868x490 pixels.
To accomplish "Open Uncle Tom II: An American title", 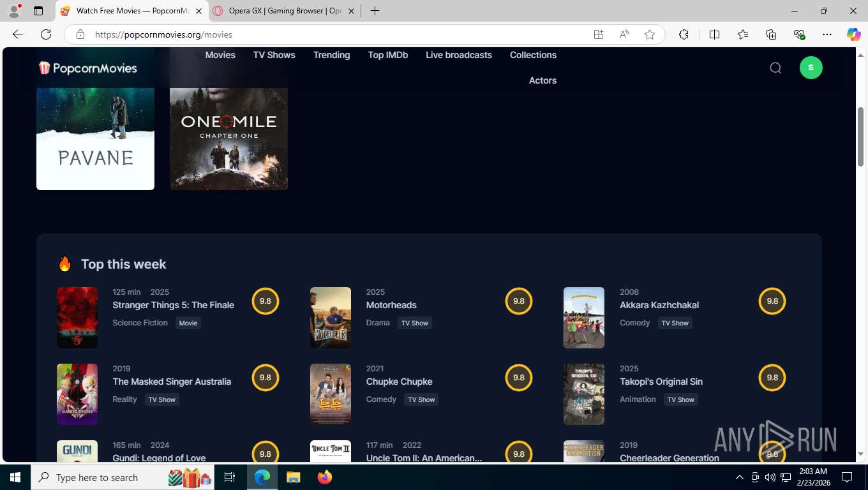I will (424, 457).
